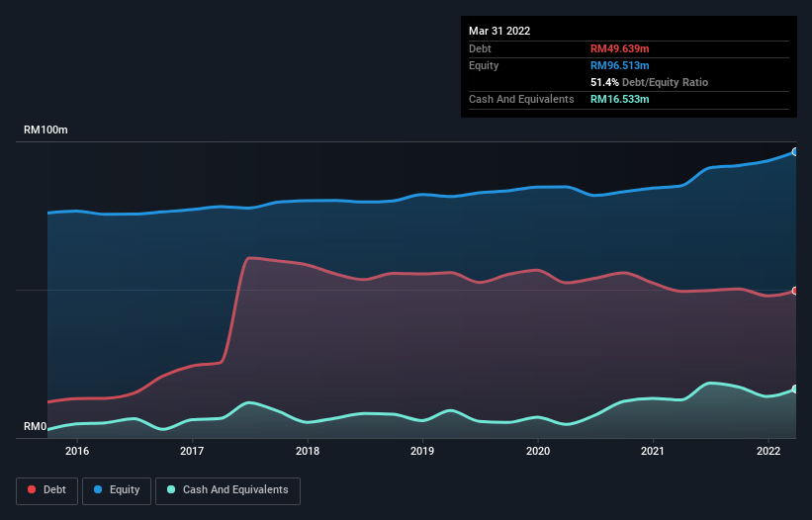Viewport: 812px width, 520px height.
Task: Select the Equity endpoint marker on the blue line
Action: point(795,152)
